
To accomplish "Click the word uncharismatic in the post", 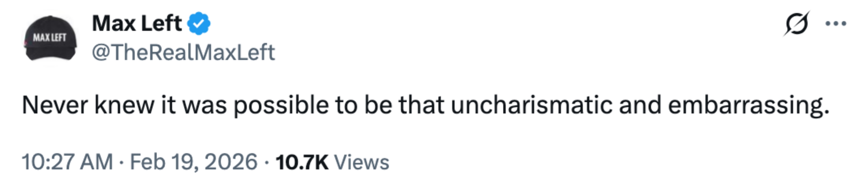I will [x=531, y=105].
